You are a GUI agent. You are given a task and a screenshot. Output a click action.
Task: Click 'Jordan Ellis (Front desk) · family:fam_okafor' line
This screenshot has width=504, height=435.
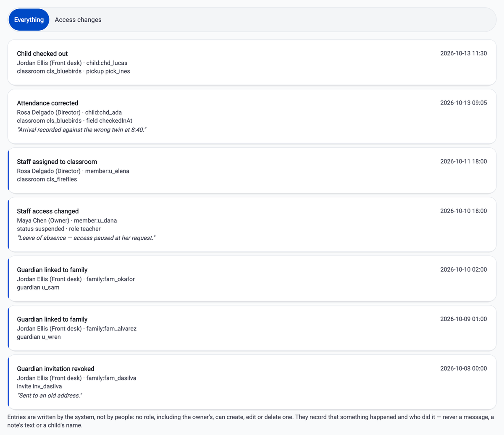click(76, 280)
